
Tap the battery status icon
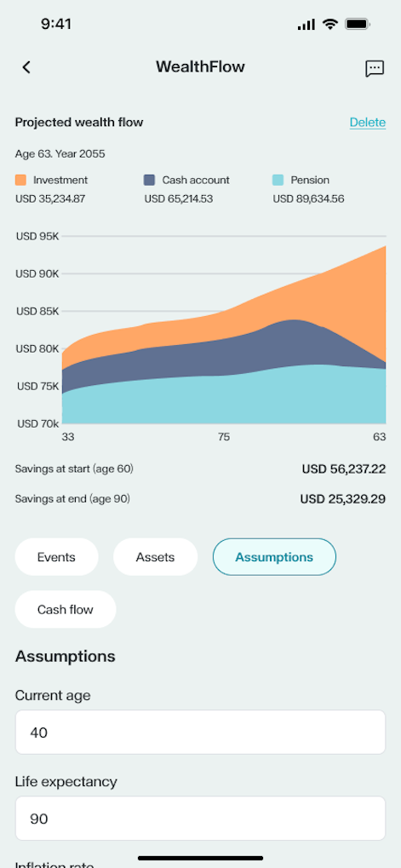click(358, 24)
